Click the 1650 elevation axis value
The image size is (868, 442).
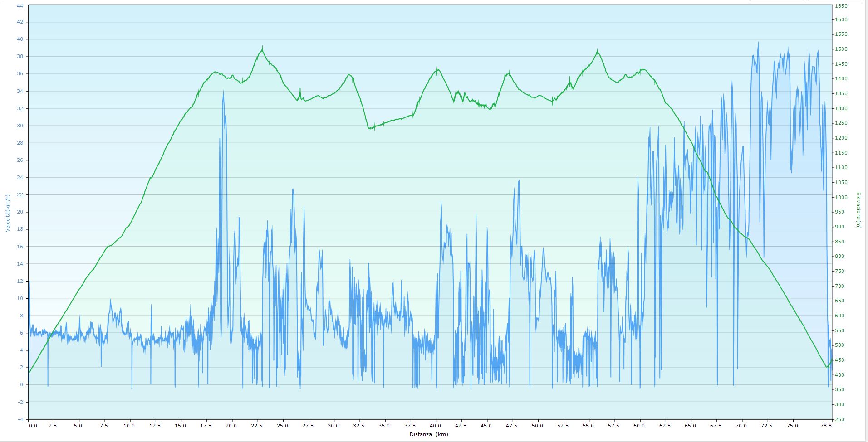[x=841, y=6]
